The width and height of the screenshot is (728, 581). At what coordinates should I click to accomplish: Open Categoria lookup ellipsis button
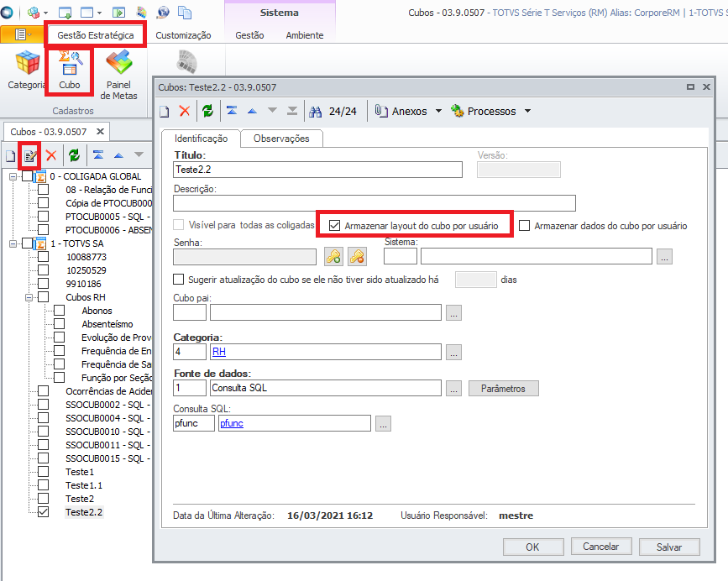453,353
